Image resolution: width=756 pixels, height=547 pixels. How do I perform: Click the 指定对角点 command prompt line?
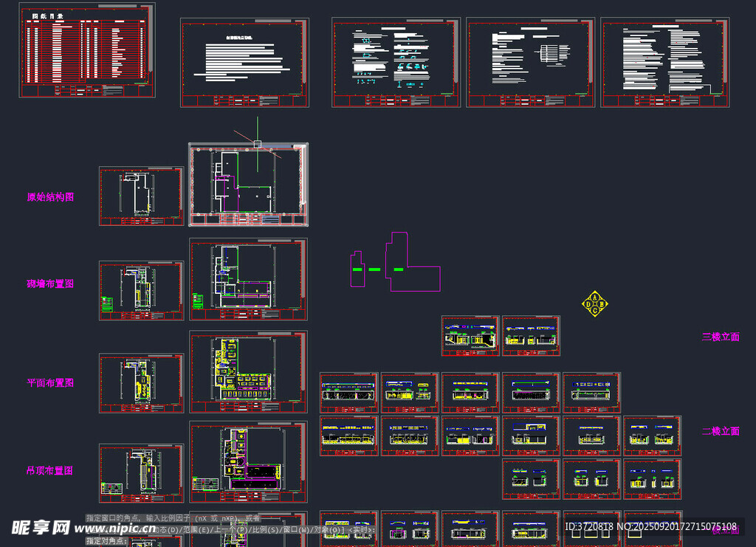click(x=107, y=541)
